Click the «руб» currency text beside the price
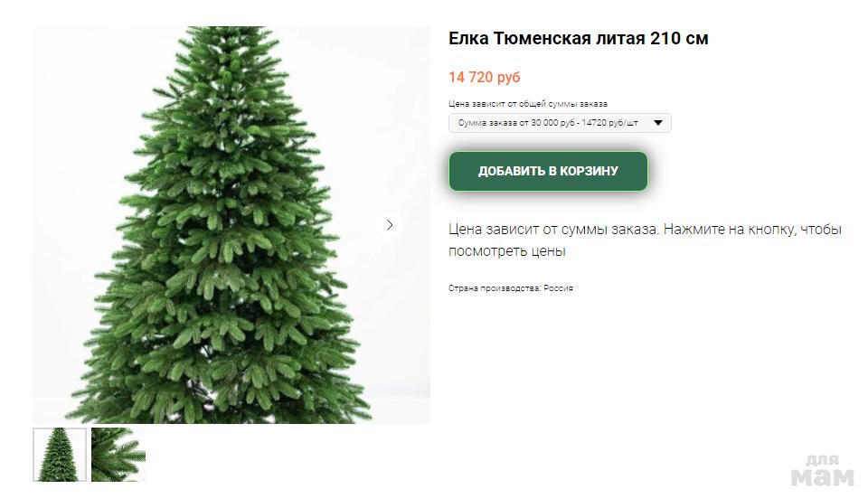868x499 pixels. pos(509,78)
